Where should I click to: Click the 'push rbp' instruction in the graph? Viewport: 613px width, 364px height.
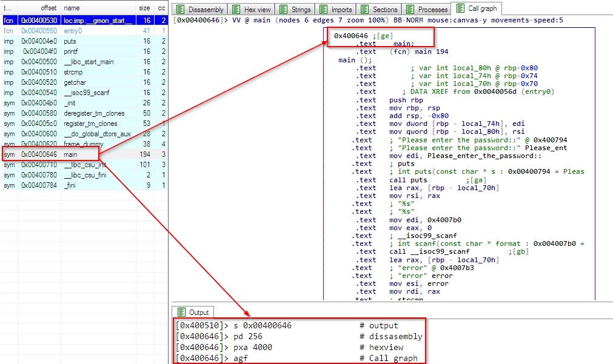[406, 100]
